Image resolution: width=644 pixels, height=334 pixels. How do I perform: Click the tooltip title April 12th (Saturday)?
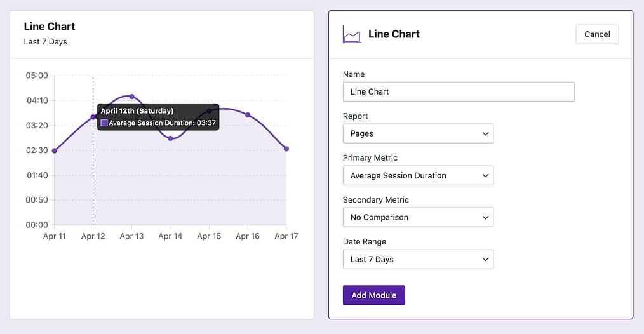click(x=137, y=111)
